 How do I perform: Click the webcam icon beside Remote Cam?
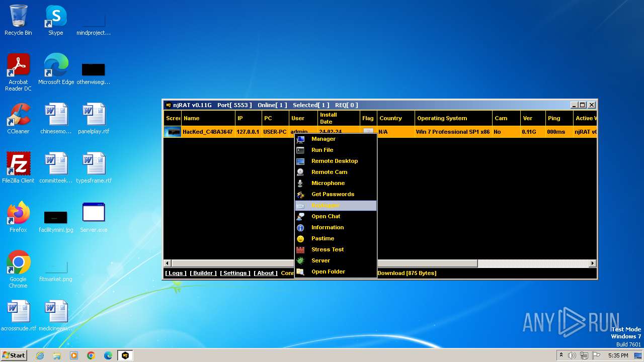[x=300, y=172]
